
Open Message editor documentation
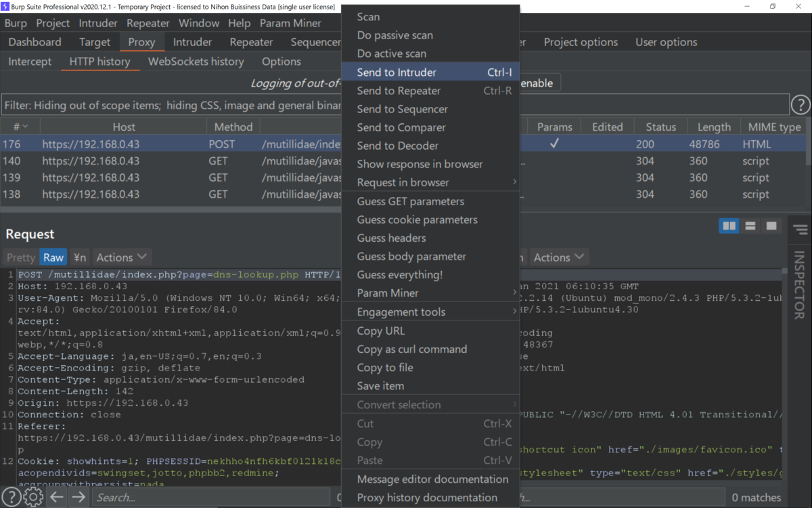point(430,479)
